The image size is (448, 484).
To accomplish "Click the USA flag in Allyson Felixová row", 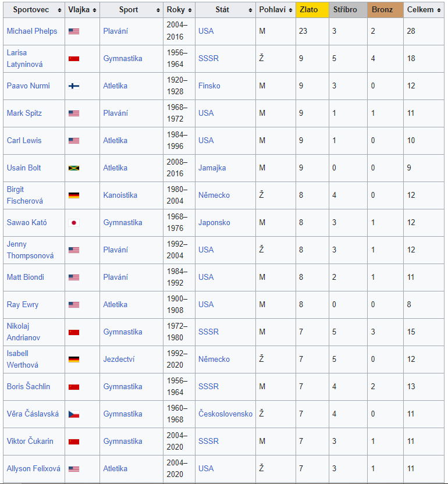I will click(74, 469).
